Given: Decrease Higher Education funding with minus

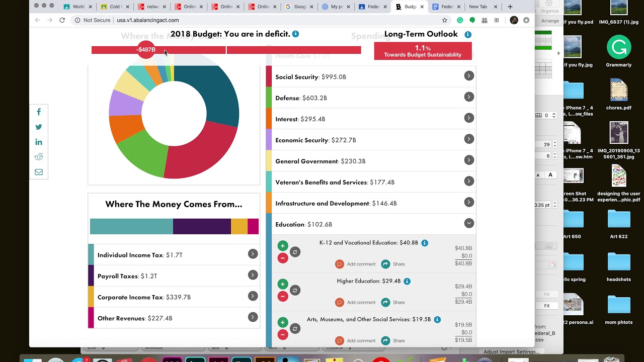Looking at the screenshot, I should 283,296.
